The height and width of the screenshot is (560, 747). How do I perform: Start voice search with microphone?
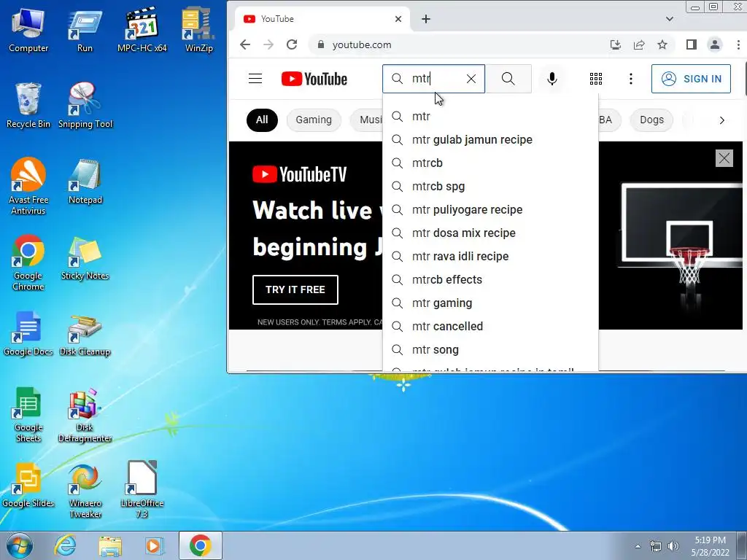coord(552,79)
